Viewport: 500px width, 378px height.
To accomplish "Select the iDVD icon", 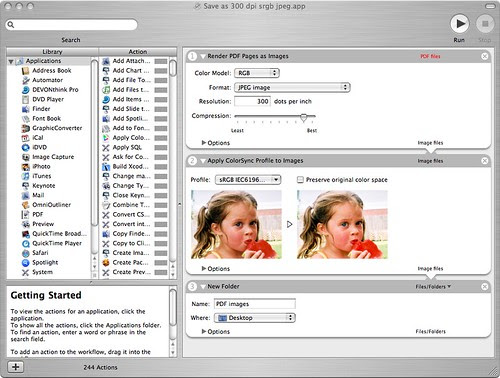I will (26, 147).
